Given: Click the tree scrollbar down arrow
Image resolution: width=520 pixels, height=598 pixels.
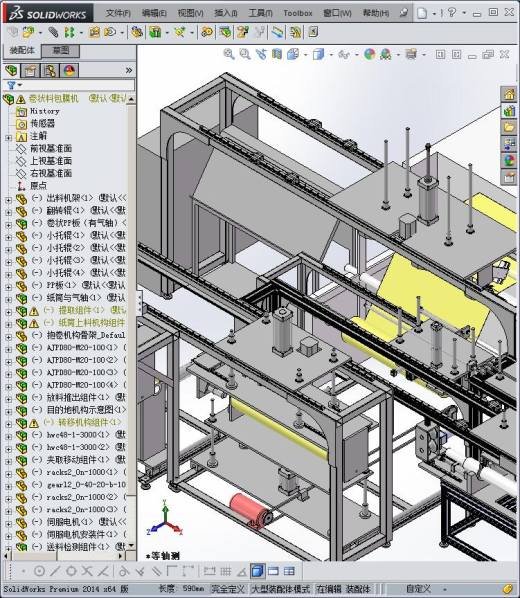Looking at the screenshot, I should point(131,545).
